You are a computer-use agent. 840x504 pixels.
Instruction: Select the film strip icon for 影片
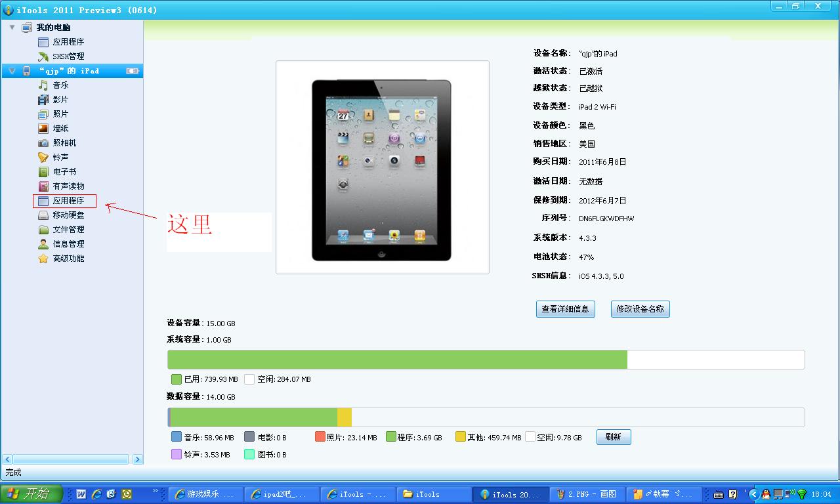click(43, 100)
